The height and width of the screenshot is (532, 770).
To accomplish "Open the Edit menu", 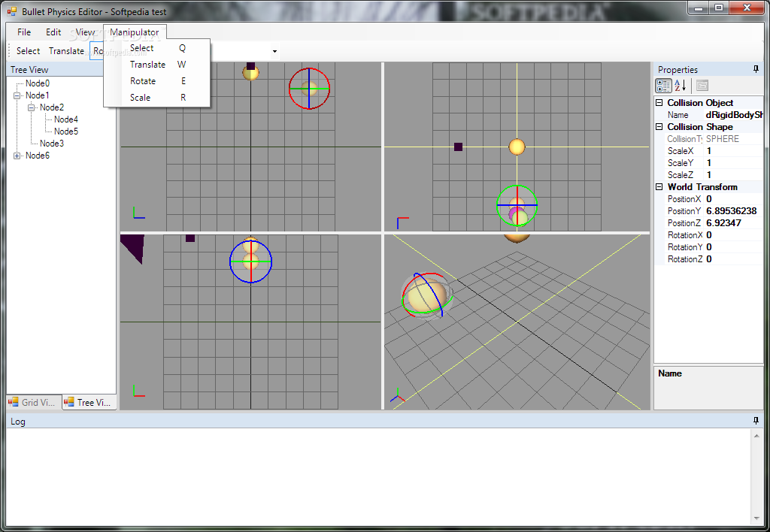I will click(x=53, y=32).
